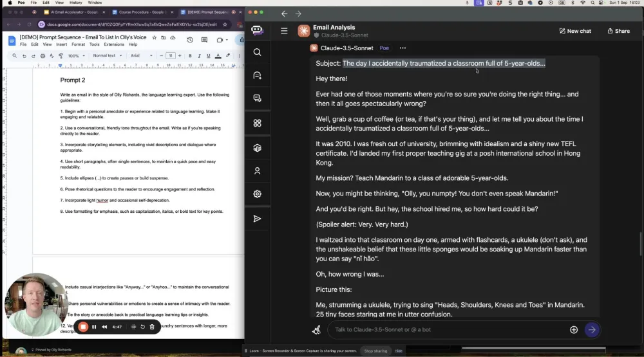Toggle underline formatting in Docs toolbar
This screenshot has width=644, height=357.
tap(208, 56)
